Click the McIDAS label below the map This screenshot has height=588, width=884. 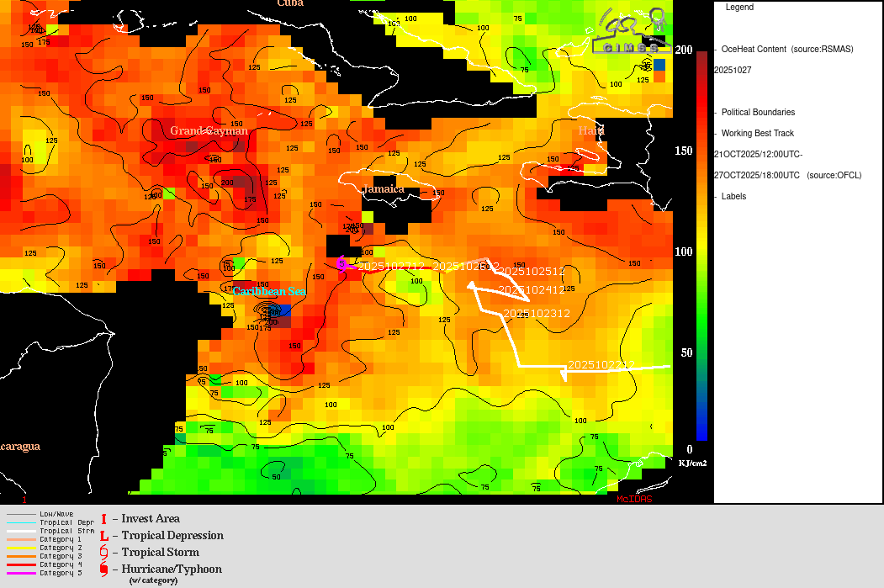click(633, 499)
